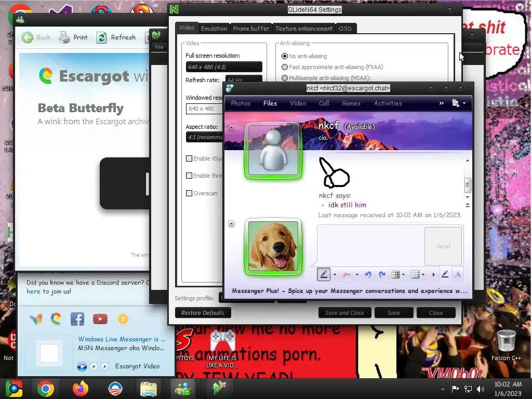
Task: Click the Messenger buddies taskbar icon
Action: pos(183,389)
